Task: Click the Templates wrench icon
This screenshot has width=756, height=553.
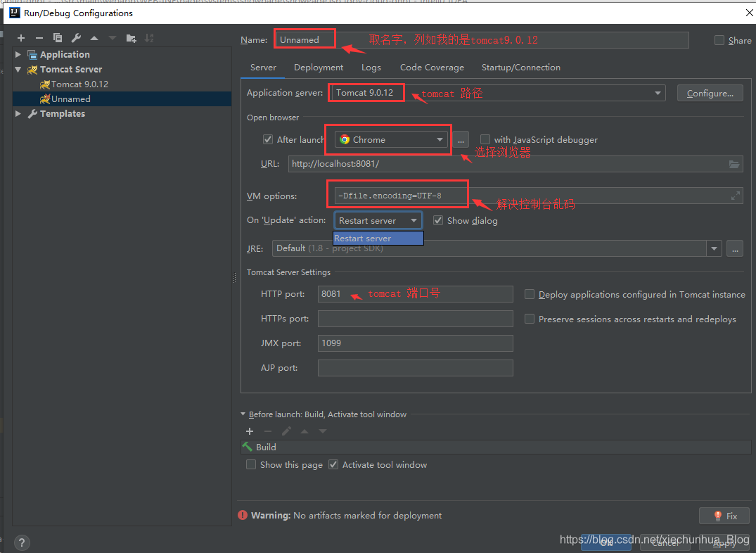Action: point(32,114)
